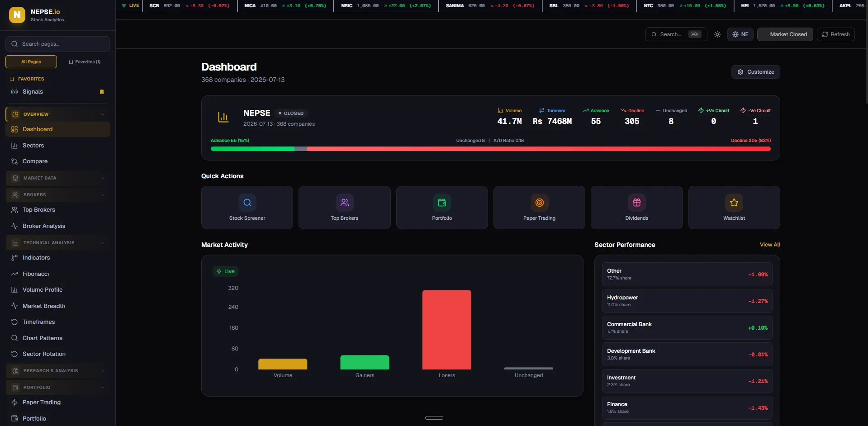Open the Dashboard sidebar page
Viewport: 868px width, 426px height.
pos(57,129)
